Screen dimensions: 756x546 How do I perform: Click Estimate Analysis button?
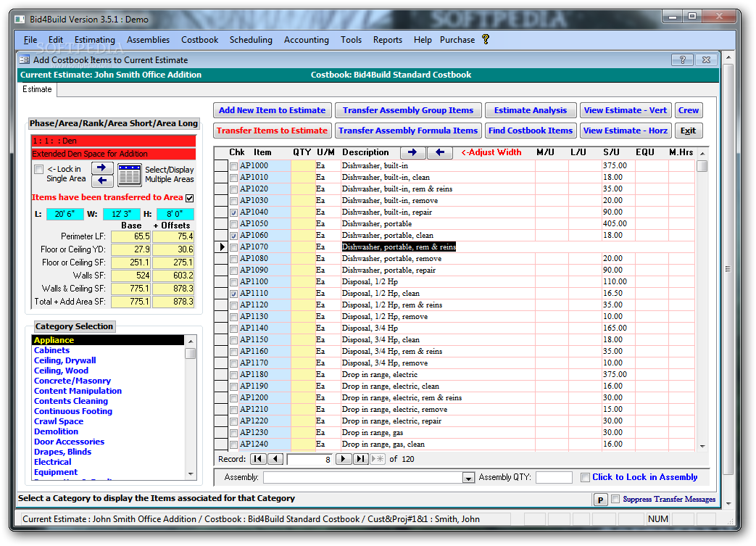tap(531, 110)
